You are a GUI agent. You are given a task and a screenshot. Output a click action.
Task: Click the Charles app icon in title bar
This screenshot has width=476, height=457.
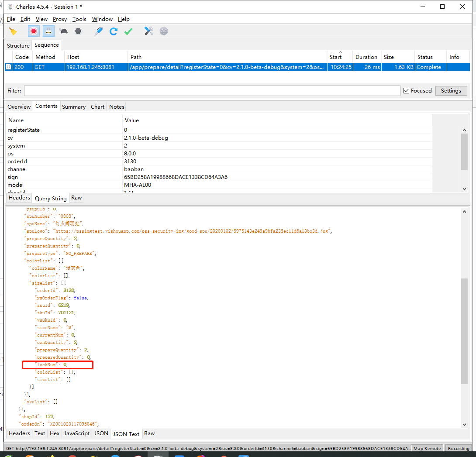[10, 7]
